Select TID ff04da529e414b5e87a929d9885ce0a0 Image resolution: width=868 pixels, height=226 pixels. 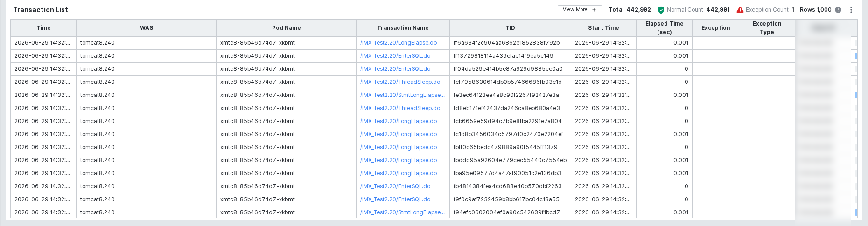click(x=508, y=69)
